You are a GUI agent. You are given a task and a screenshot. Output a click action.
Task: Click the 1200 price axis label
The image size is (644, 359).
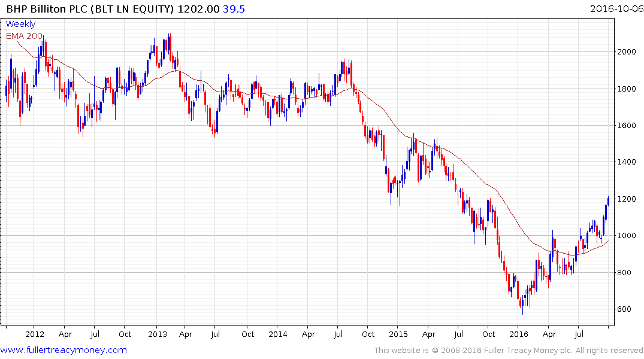click(627, 199)
